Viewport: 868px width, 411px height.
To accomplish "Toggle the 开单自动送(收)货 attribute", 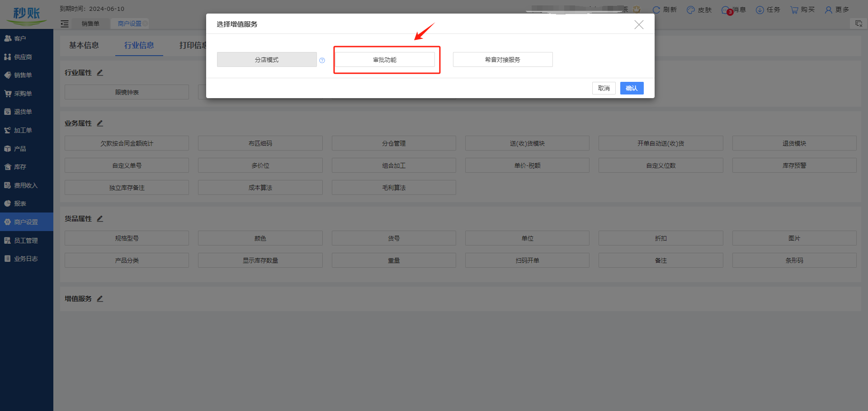I will pos(660,143).
